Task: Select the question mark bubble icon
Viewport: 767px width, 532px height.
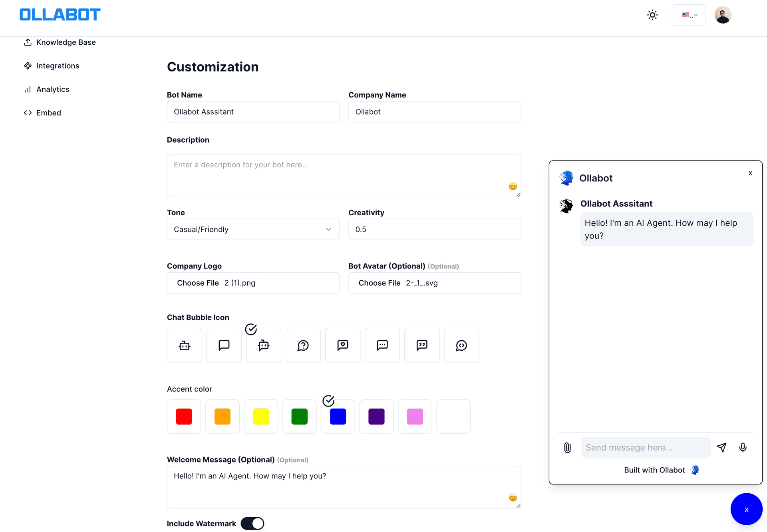Action: point(303,345)
